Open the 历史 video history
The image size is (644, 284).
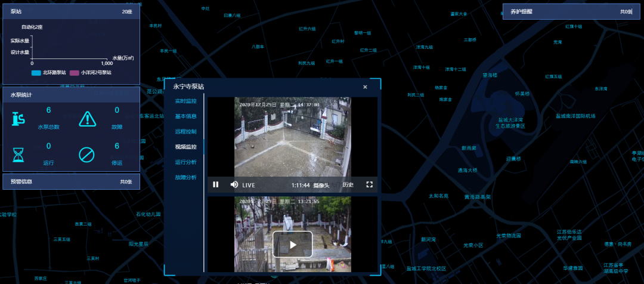(x=348, y=185)
